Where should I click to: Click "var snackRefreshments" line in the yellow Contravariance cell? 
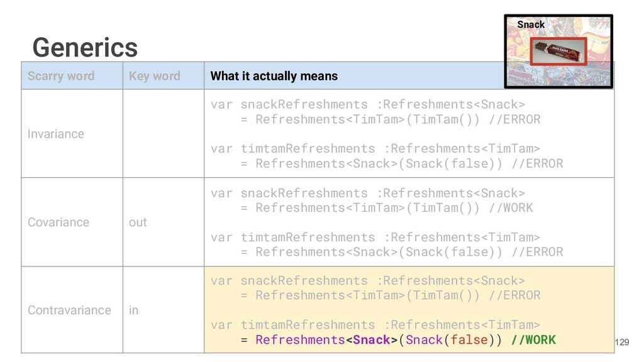(x=367, y=280)
